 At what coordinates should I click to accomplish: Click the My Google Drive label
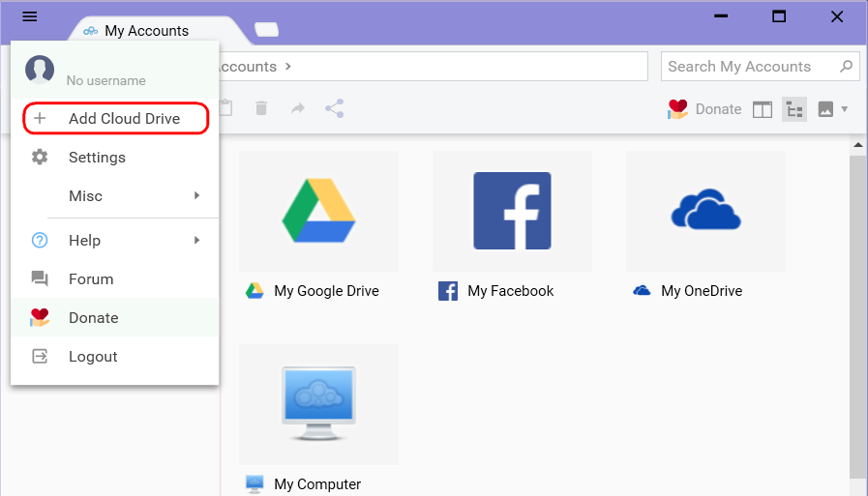click(x=327, y=291)
